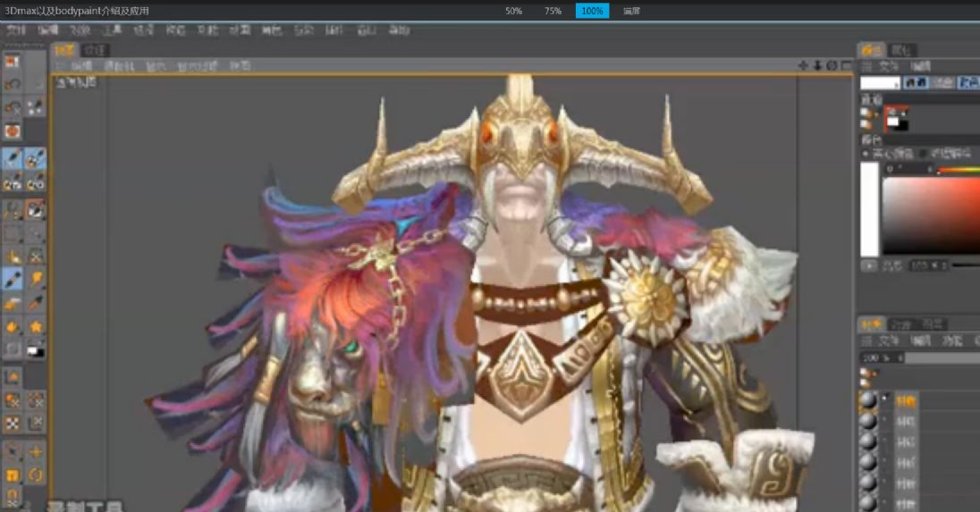980x512 pixels.
Task: Toggle the checkbox in the color section row
Action: click(924, 154)
